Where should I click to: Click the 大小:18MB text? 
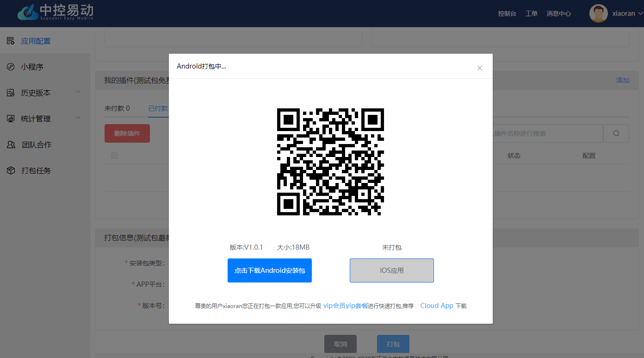tap(293, 247)
